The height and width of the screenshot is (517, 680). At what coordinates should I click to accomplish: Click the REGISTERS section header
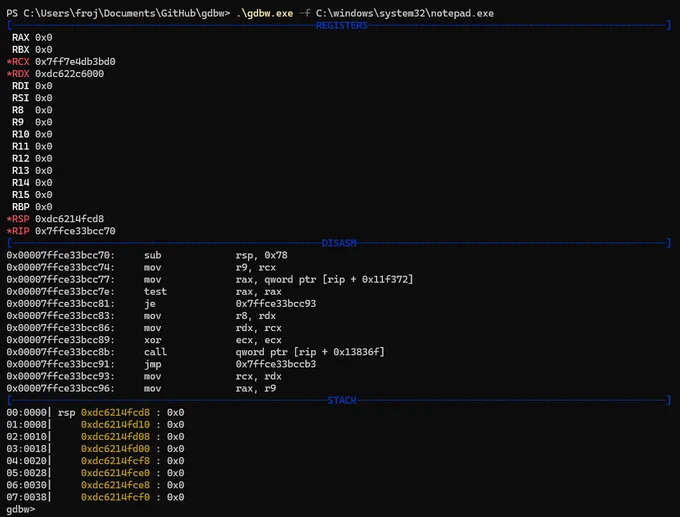tap(341, 26)
